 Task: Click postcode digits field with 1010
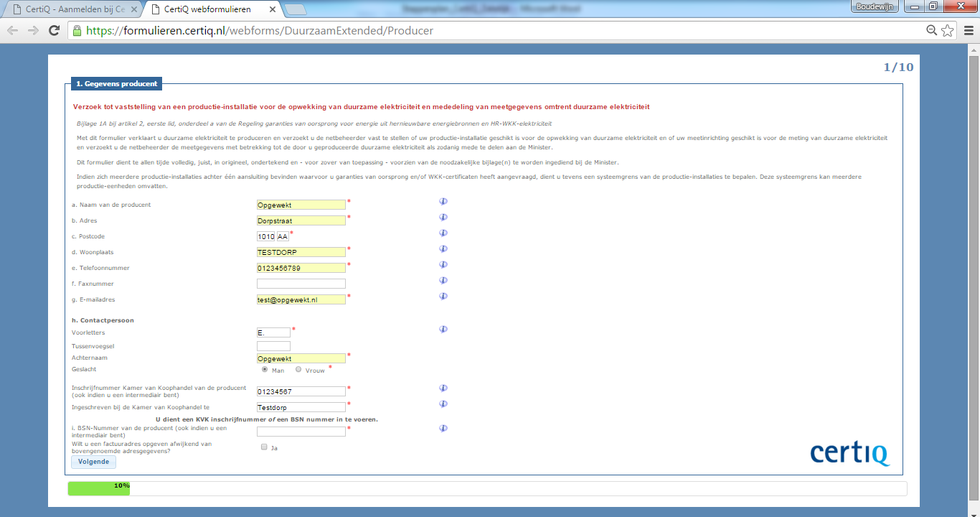tap(266, 236)
